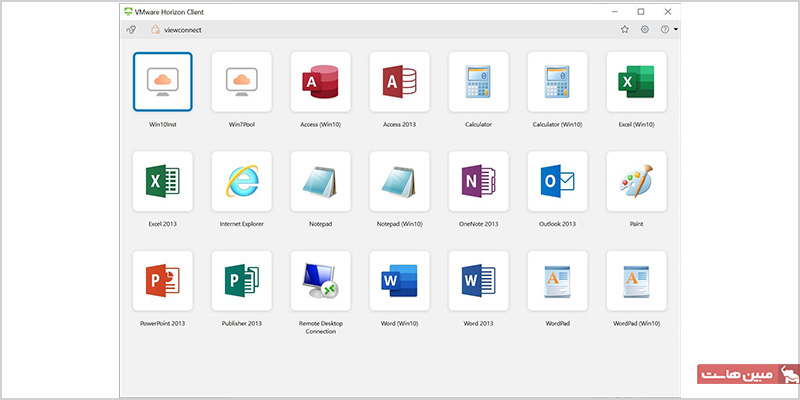Launch Word (Win10) icon
The height and width of the screenshot is (400, 800).
tap(399, 281)
